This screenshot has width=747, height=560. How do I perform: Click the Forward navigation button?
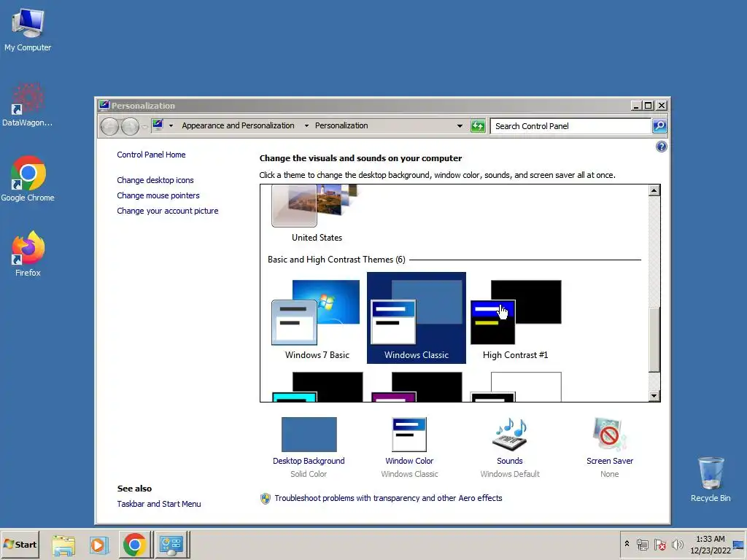point(130,126)
